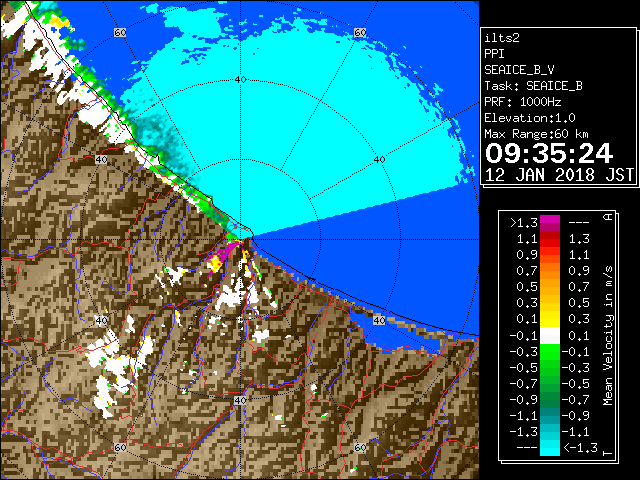The width and height of the screenshot is (640, 480).
Task: Click the '-0.7' label in legend left column
Action: [x=524, y=383]
